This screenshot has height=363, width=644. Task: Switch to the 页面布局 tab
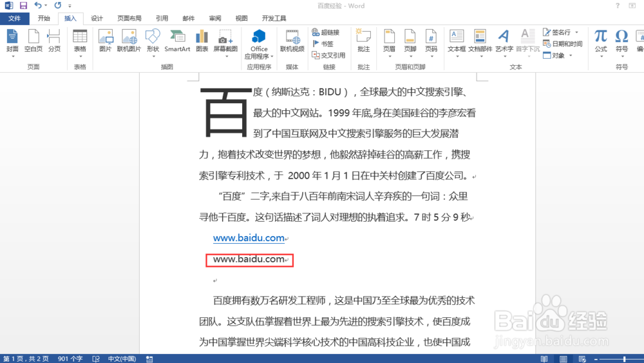[x=129, y=19]
